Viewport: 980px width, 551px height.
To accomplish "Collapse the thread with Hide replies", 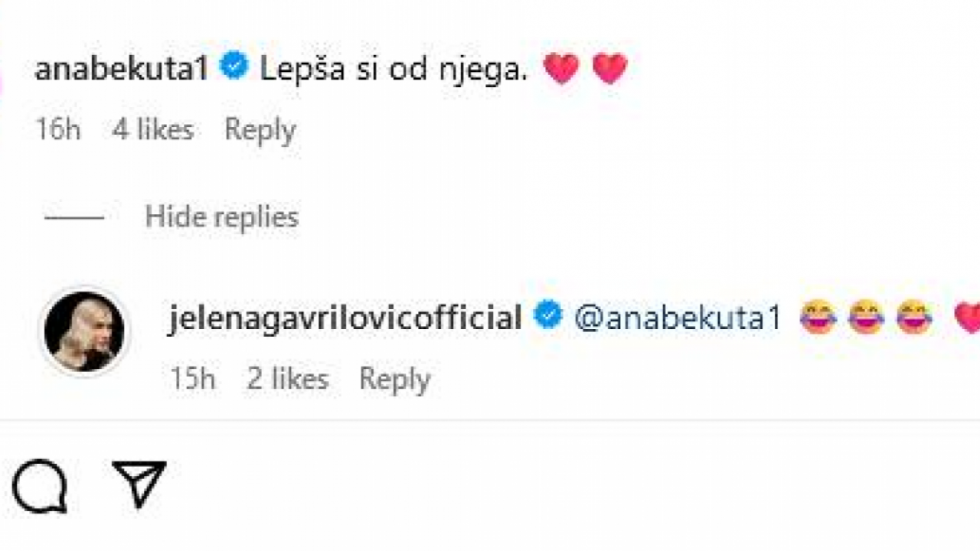I will pyautogui.click(x=221, y=217).
